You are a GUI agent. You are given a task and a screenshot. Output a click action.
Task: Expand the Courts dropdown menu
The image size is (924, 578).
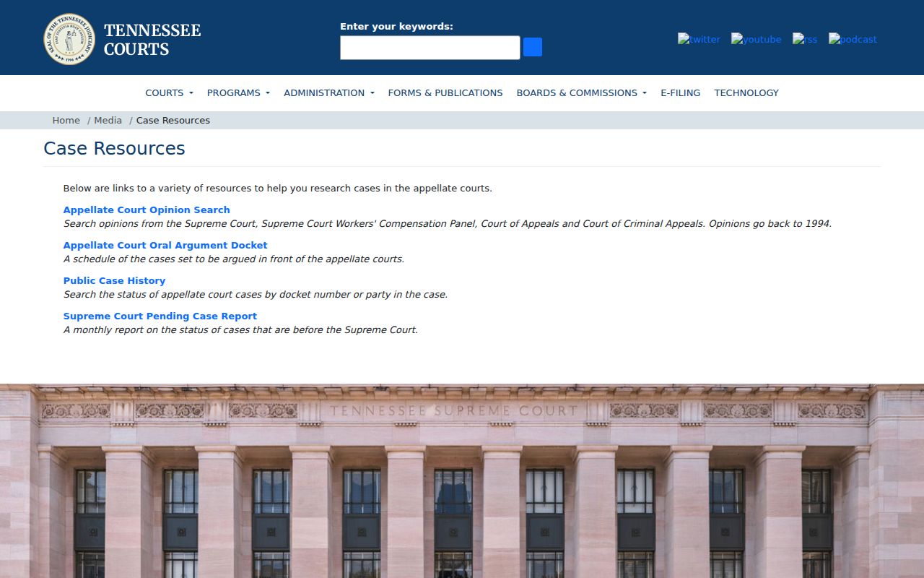click(x=169, y=92)
